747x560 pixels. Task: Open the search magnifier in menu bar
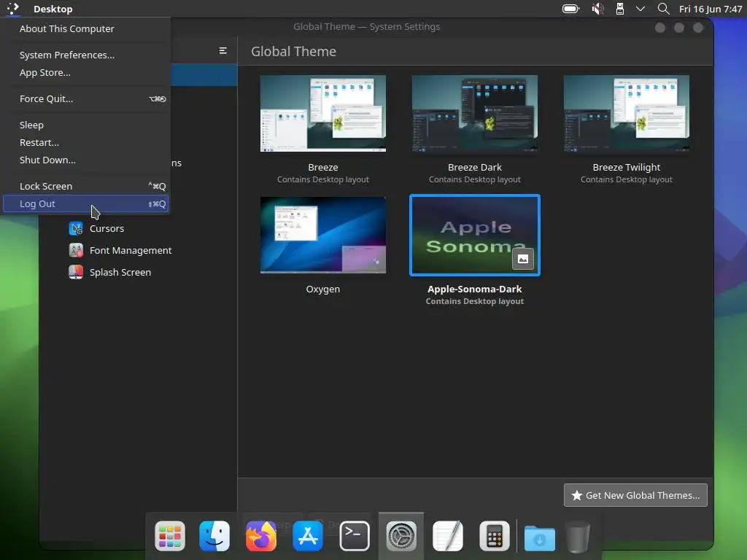click(663, 9)
